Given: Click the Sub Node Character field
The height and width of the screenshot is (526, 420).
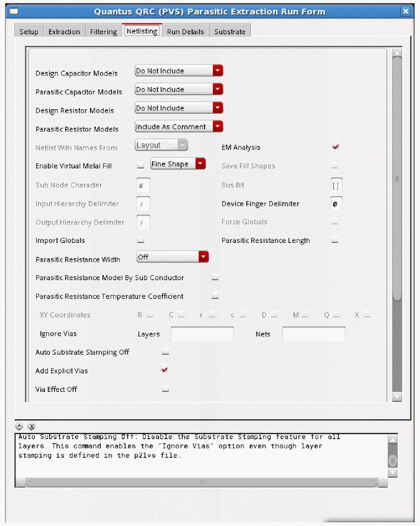Looking at the screenshot, I should coord(143,185).
